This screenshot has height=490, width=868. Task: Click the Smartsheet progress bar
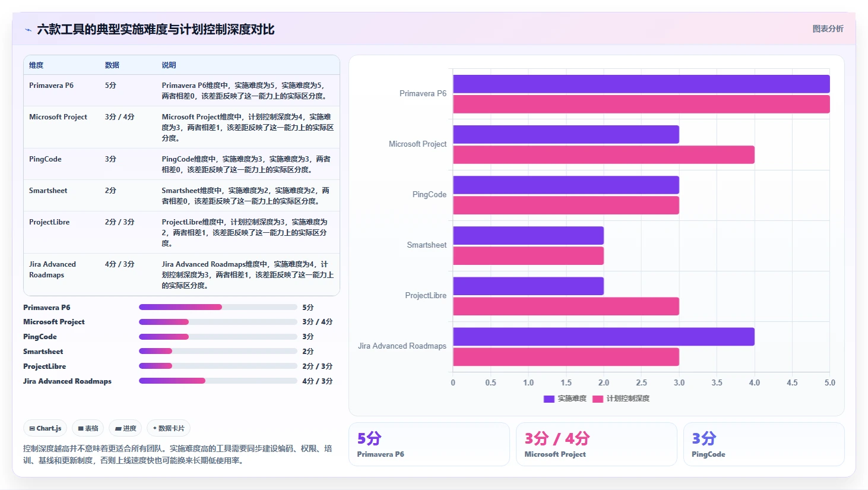click(x=218, y=351)
